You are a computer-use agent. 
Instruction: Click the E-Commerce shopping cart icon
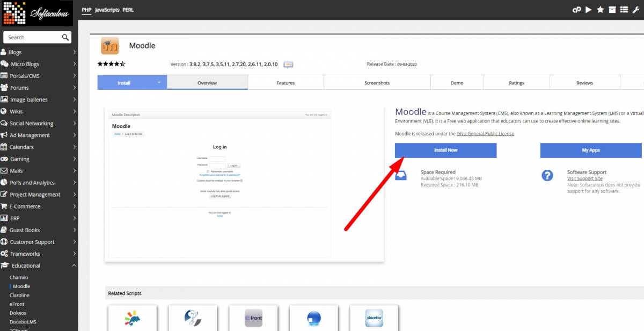(x=4, y=206)
